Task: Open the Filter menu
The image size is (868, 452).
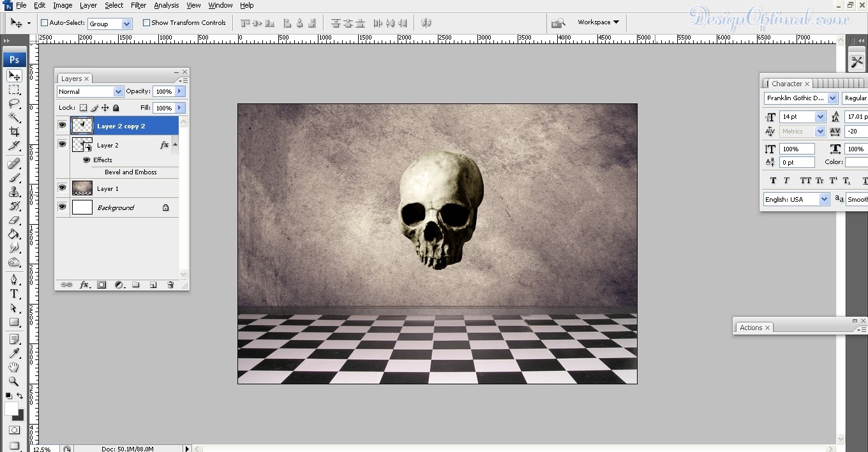Action: (x=138, y=5)
